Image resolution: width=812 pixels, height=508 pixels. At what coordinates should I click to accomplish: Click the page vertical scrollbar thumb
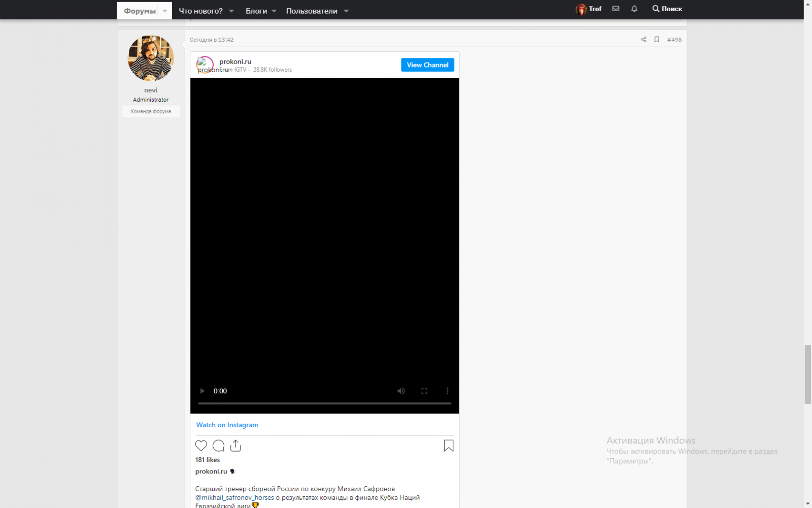pos(808,374)
